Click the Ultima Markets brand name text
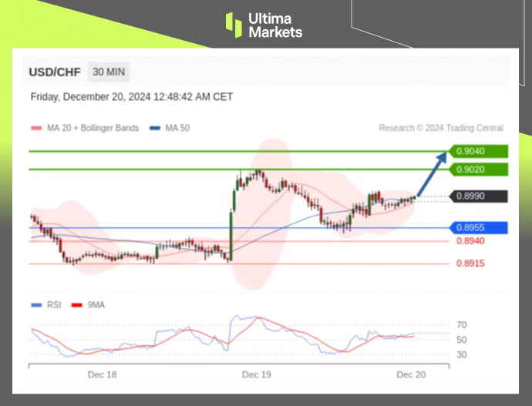This screenshot has height=406, width=532. 274,25
